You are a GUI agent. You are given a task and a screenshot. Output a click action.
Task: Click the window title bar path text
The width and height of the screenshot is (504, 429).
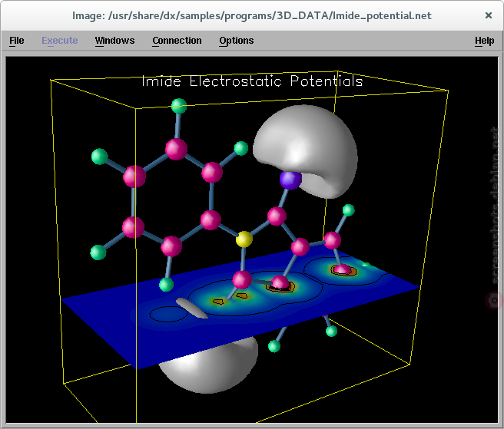point(252,15)
